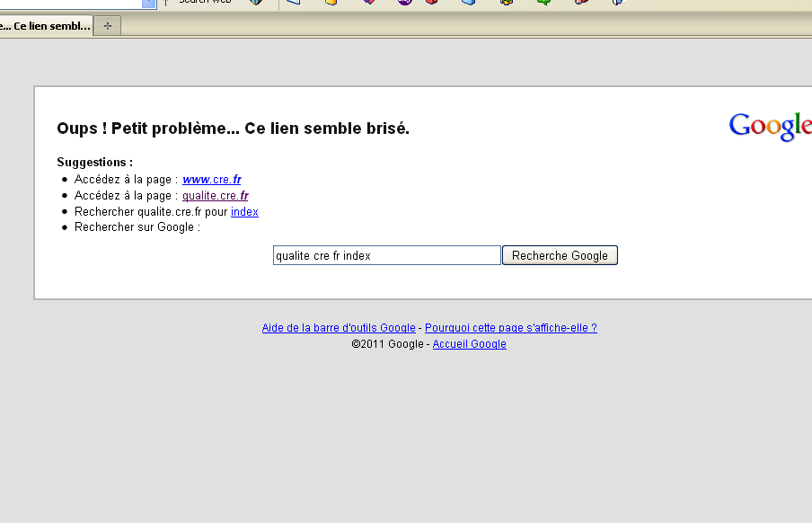Select the 'Ce lien sembl...' browser tab
This screenshot has height=523, width=812.
pos(46,26)
